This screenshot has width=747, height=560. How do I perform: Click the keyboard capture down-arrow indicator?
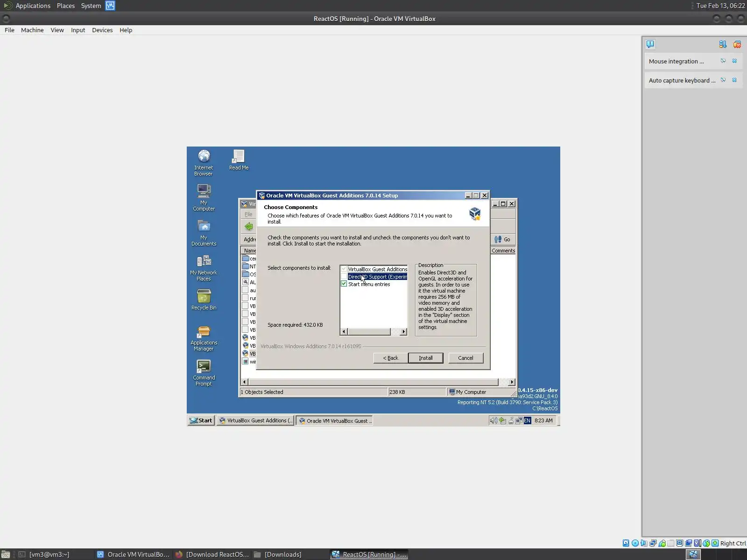(715, 543)
